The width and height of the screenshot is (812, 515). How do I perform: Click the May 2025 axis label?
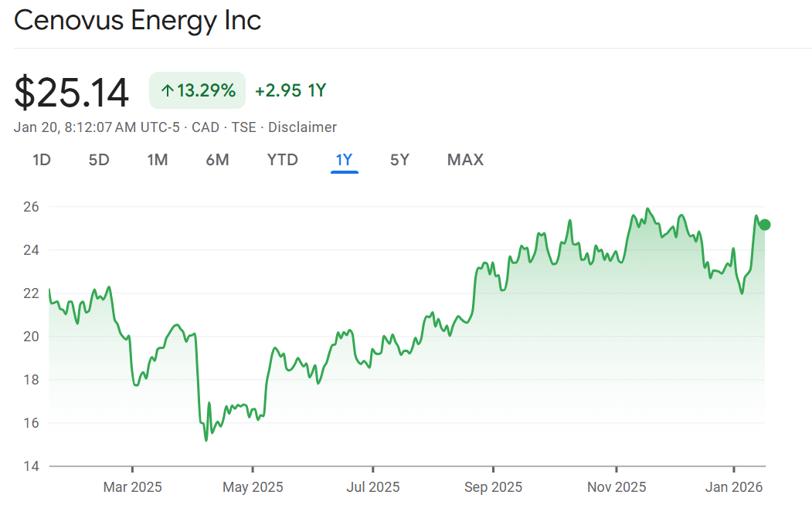[x=253, y=487]
